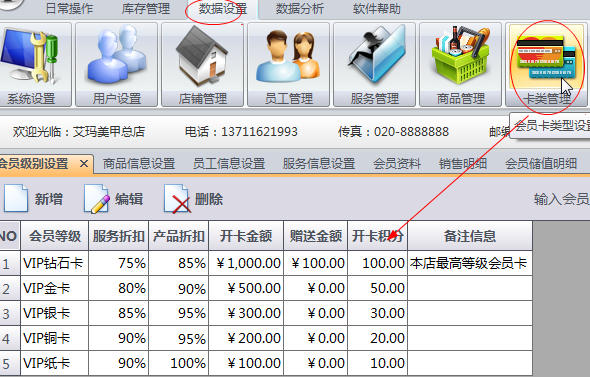Select row number 3 header
Image resolution: width=590 pixels, height=377 pixels.
(10, 313)
